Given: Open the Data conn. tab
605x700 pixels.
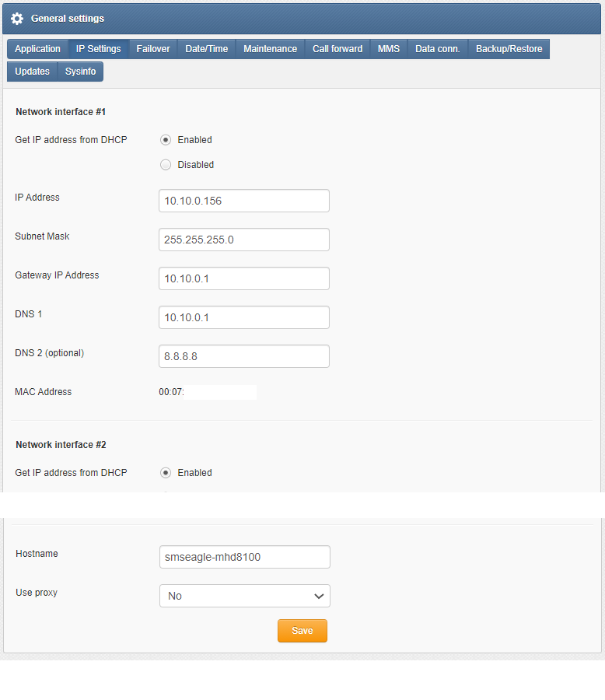Looking at the screenshot, I should coord(438,49).
